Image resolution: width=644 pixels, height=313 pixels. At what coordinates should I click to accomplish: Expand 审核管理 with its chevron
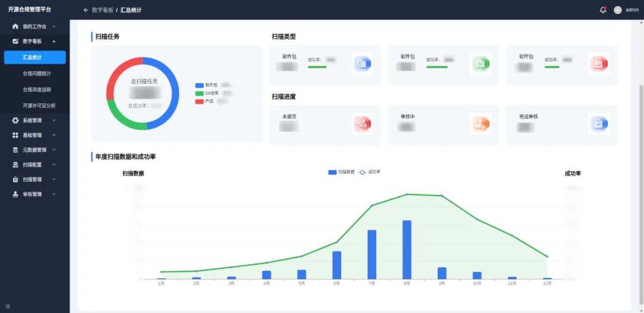coord(54,194)
